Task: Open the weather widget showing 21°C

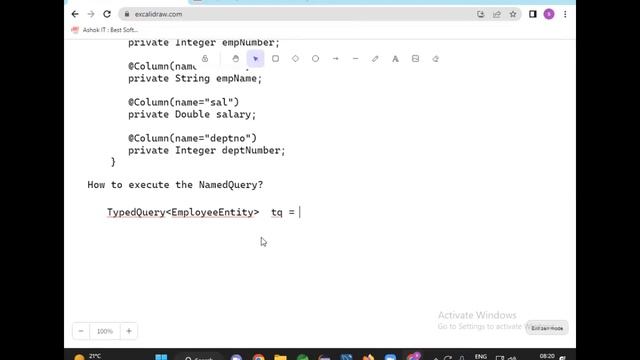Action: pos(88,357)
